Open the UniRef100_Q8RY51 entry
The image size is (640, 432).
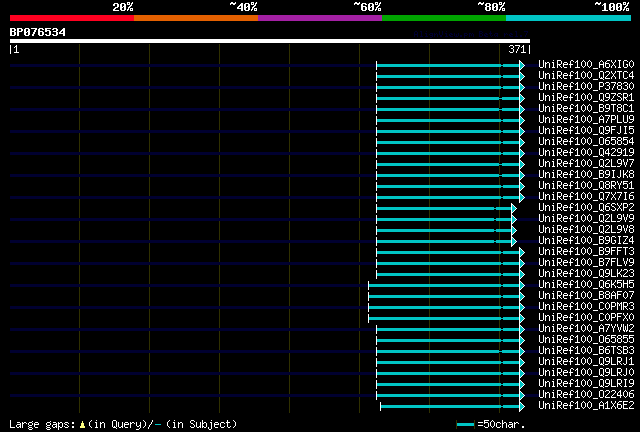coord(586,186)
